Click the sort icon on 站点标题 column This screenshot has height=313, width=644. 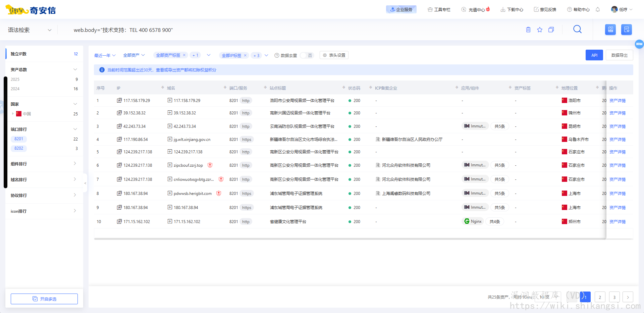(344, 88)
